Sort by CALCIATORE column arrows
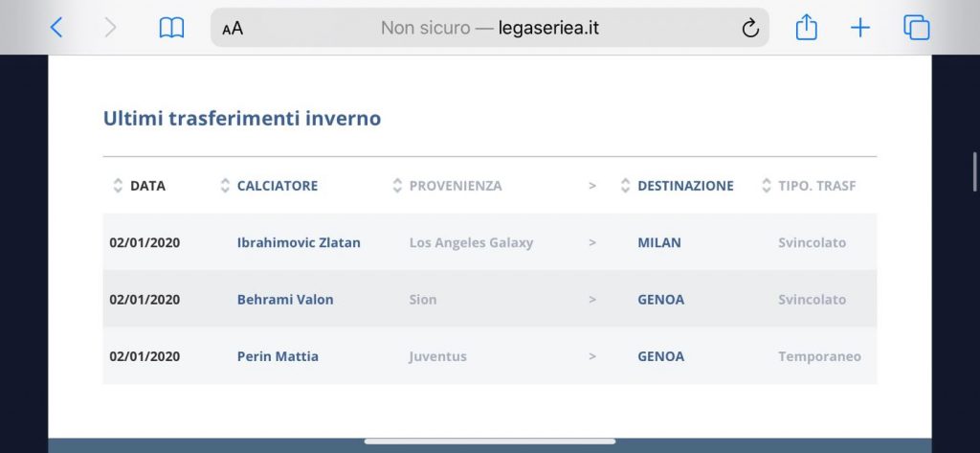The height and width of the screenshot is (453, 980). click(225, 186)
